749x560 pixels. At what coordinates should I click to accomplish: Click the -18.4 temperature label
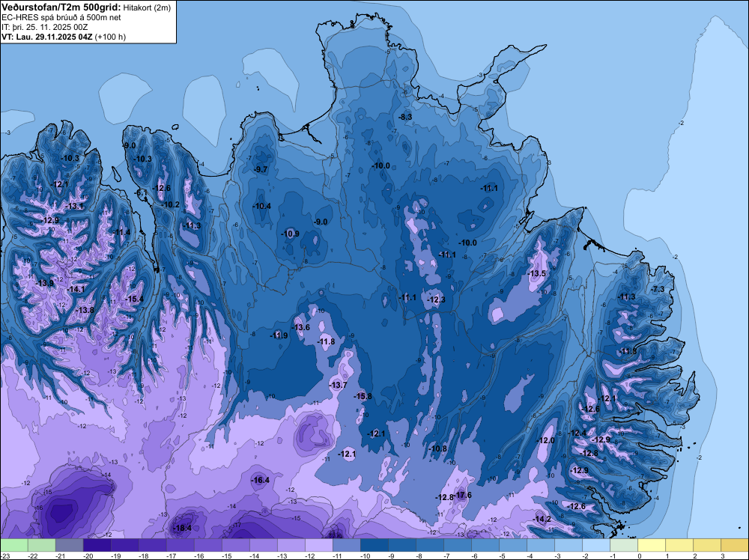click(x=183, y=528)
